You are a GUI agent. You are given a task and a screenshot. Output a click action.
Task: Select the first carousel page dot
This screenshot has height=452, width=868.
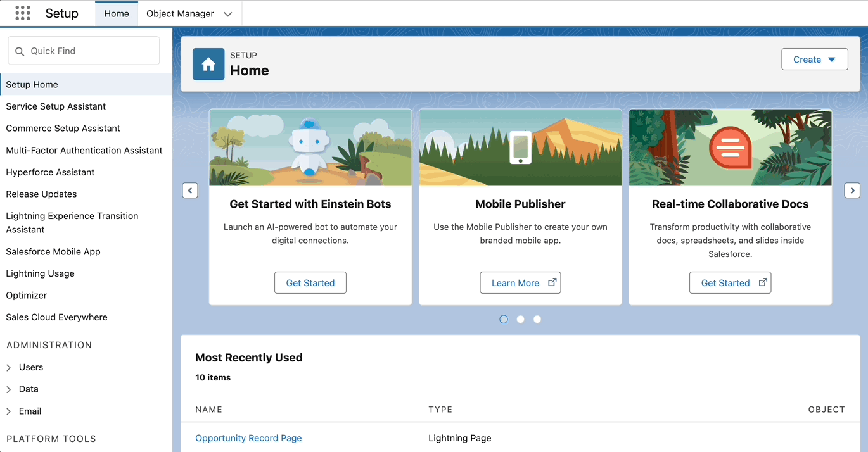504,319
